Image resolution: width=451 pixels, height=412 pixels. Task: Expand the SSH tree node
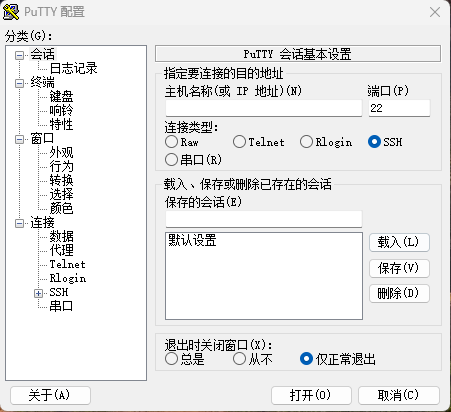pyautogui.click(x=38, y=293)
